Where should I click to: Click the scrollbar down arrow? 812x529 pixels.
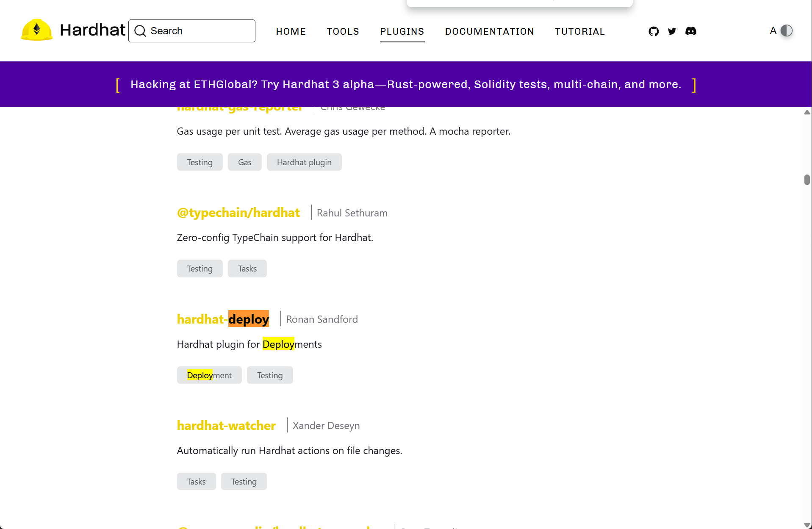807,525
